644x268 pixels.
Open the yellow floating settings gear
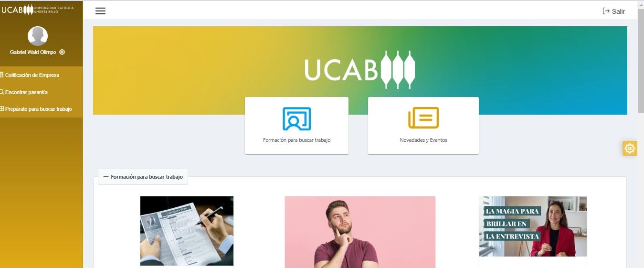coord(630,149)
